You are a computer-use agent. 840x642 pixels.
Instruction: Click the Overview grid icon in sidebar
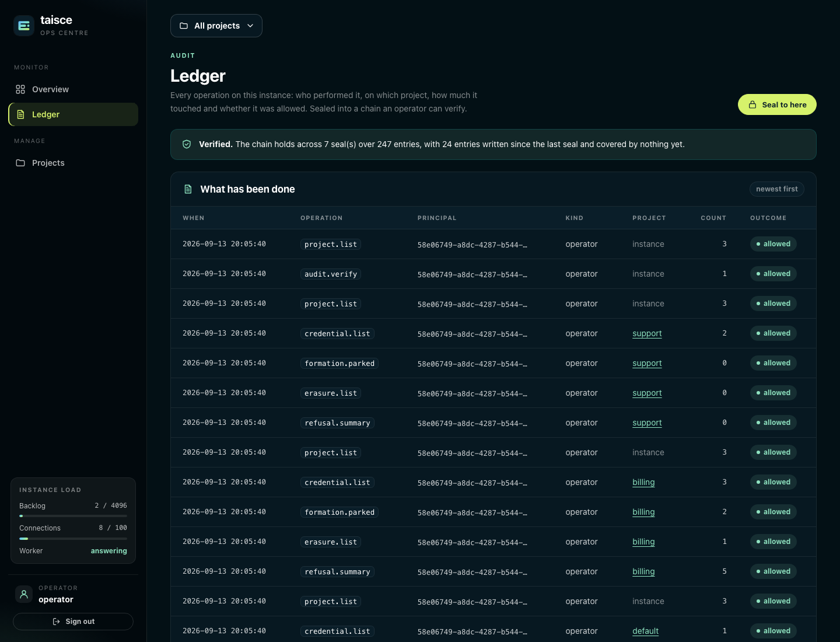tap(20, 89)
